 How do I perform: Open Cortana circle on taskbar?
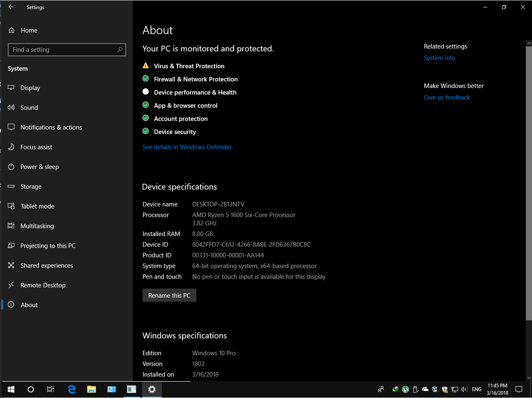click(30, 389)
